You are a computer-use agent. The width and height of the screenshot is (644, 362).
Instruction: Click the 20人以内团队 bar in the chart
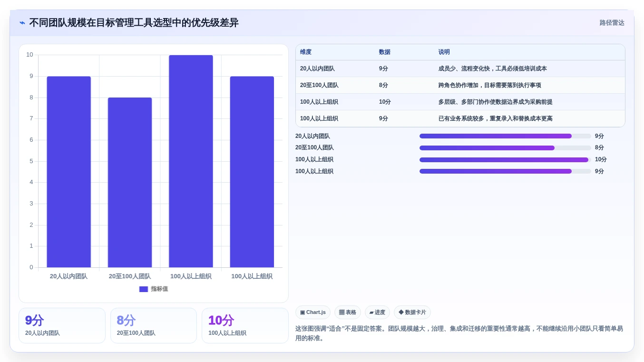click(68, 172)
